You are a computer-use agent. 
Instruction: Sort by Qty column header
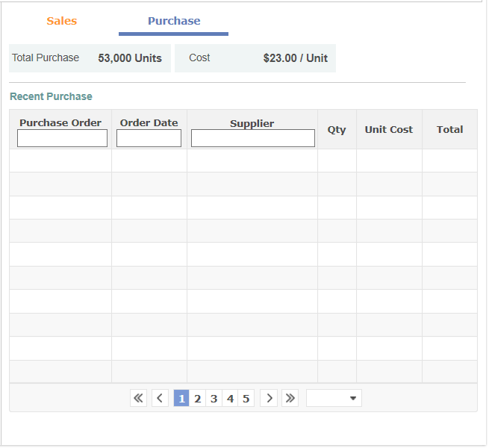click(337, 129)
